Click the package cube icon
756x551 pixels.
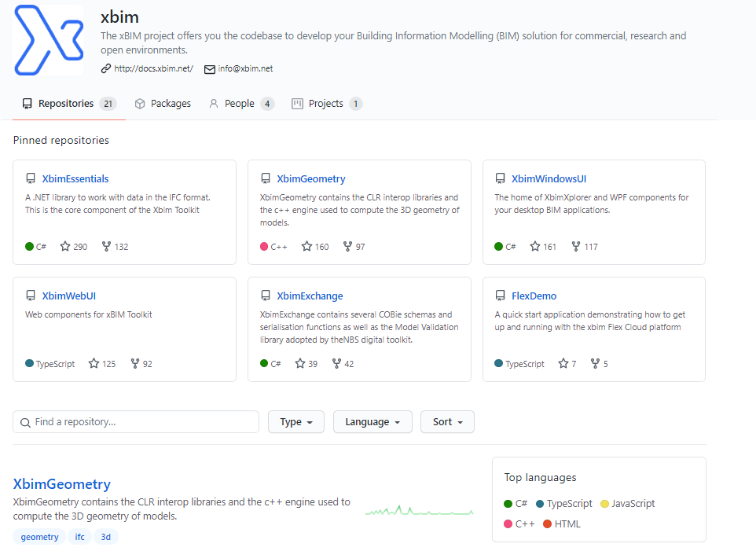click(x=140, y=104)
